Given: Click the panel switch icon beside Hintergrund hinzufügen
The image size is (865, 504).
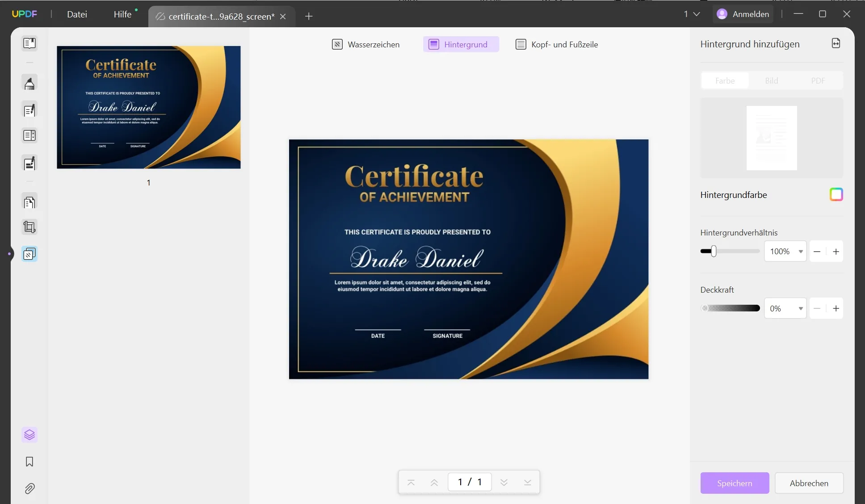Looking at the screenshot, I should pos(836,43).
